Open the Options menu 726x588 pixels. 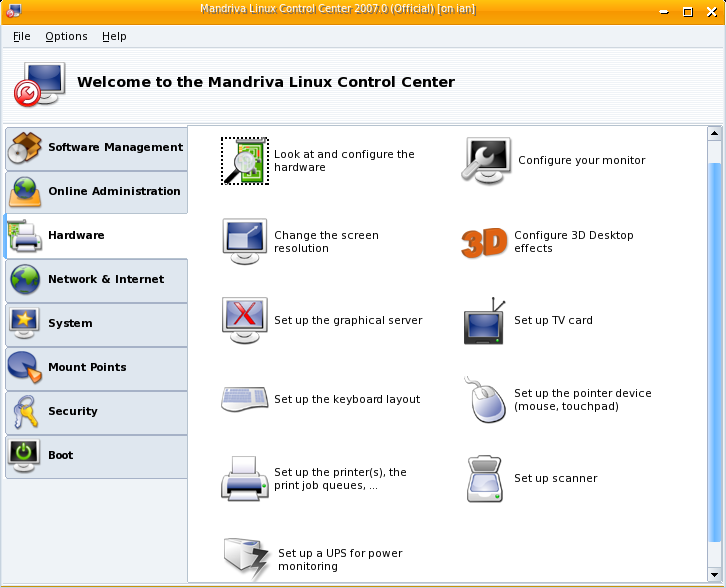pos(66,36)
